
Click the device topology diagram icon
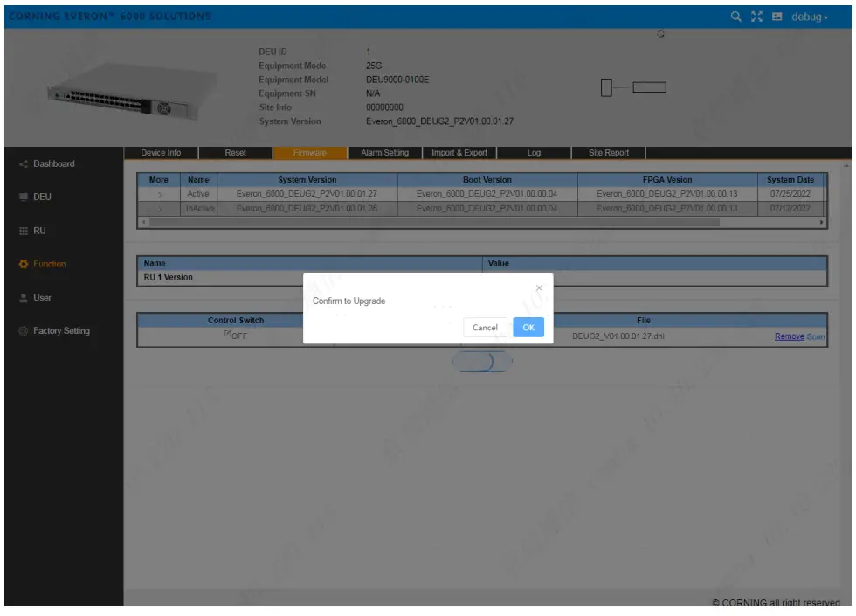(633, 87)
